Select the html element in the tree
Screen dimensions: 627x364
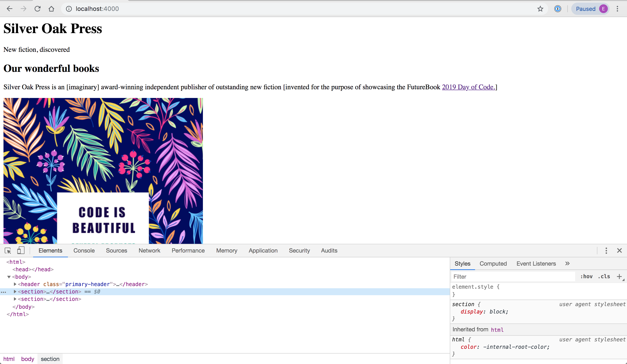click(x=16, y=262)
